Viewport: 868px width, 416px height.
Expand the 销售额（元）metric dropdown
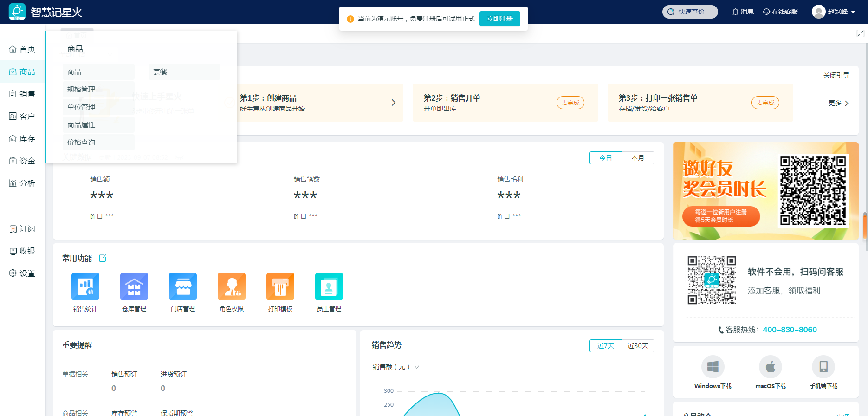pyautogui.click(x=416, y=367)
